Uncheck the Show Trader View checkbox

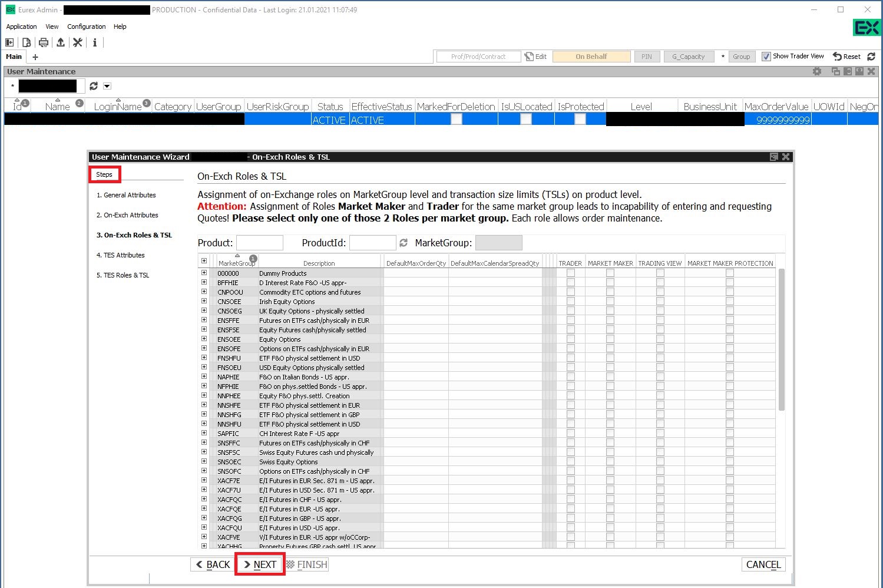point(766,57)
